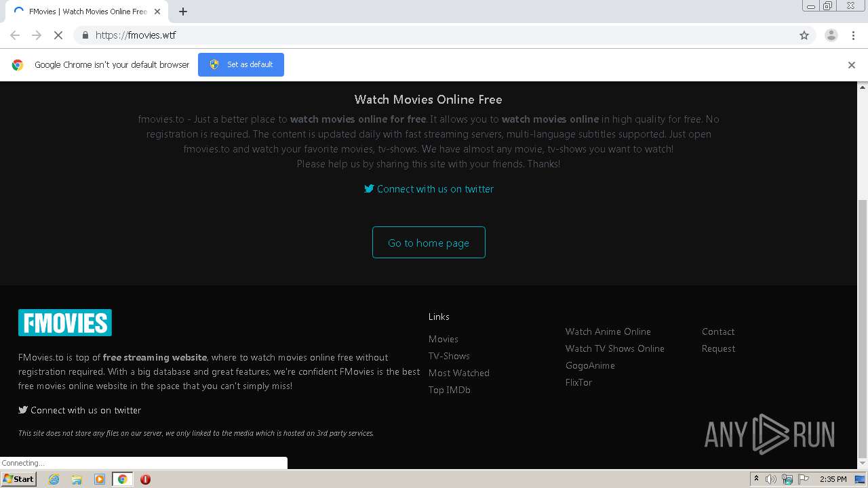Launch Internet Explorer from the taskbar
The width and height of the screenshot is (868, 488).
tap(54, 479)
